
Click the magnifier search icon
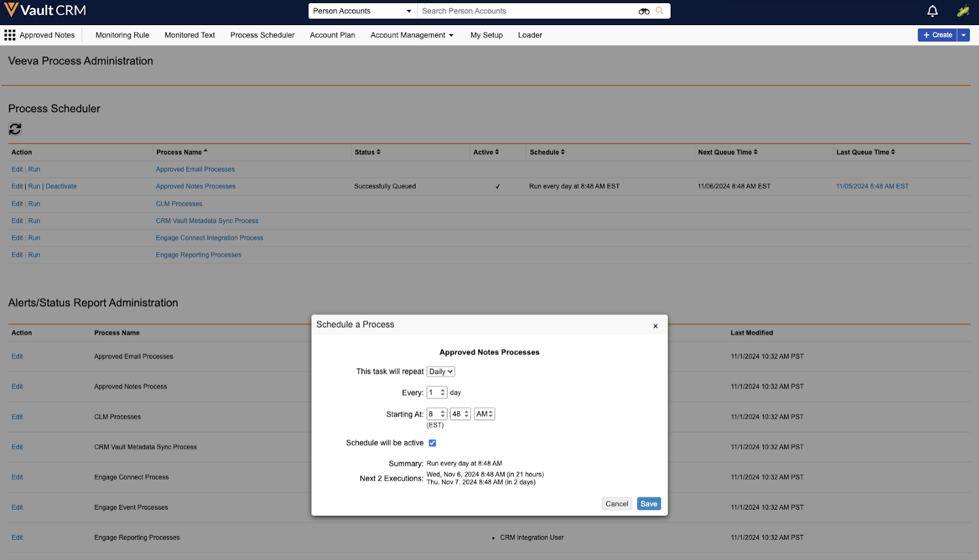point(660,11)
